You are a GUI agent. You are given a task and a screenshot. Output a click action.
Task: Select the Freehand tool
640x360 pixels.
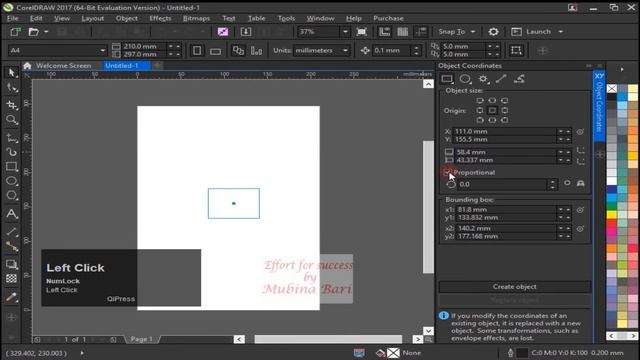pos(12,138)
